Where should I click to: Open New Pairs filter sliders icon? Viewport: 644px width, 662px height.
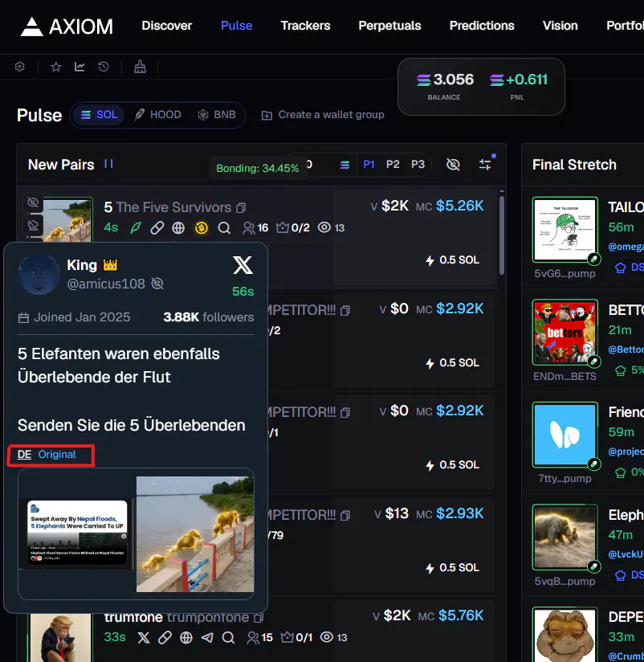pos(485,164)
